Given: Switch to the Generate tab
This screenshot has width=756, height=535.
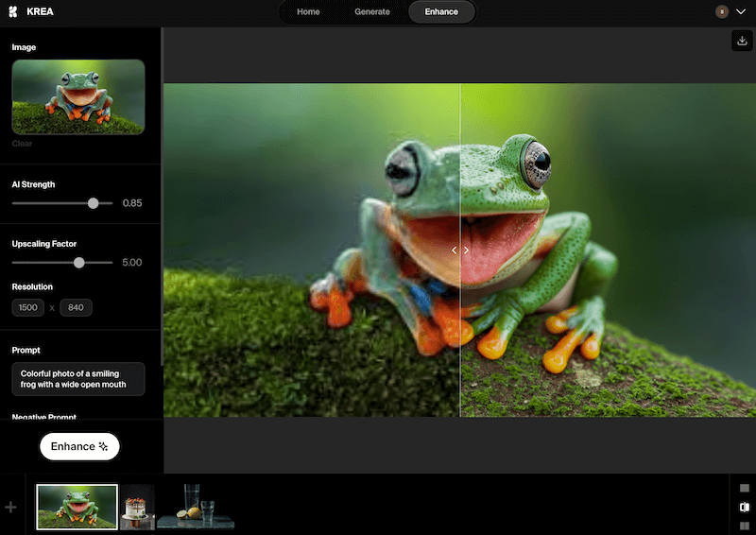Looking at the screenshot, I should coord(372,12).
